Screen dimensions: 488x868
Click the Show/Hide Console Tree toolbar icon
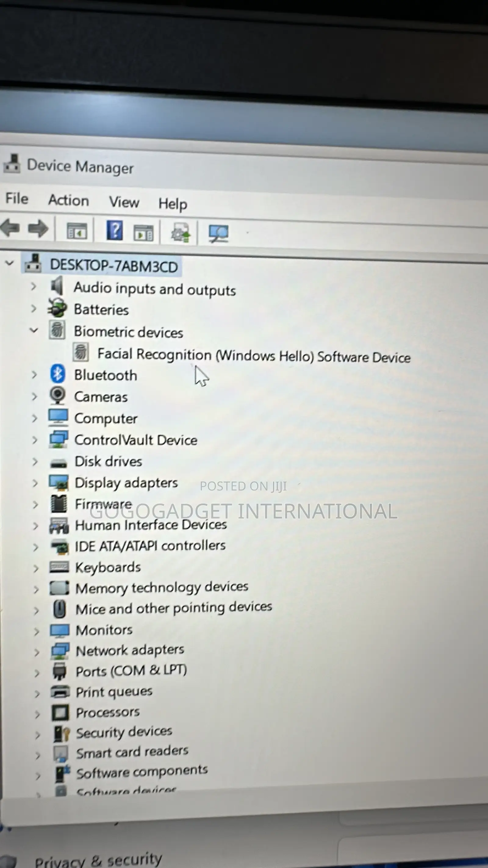coord(77,231)
